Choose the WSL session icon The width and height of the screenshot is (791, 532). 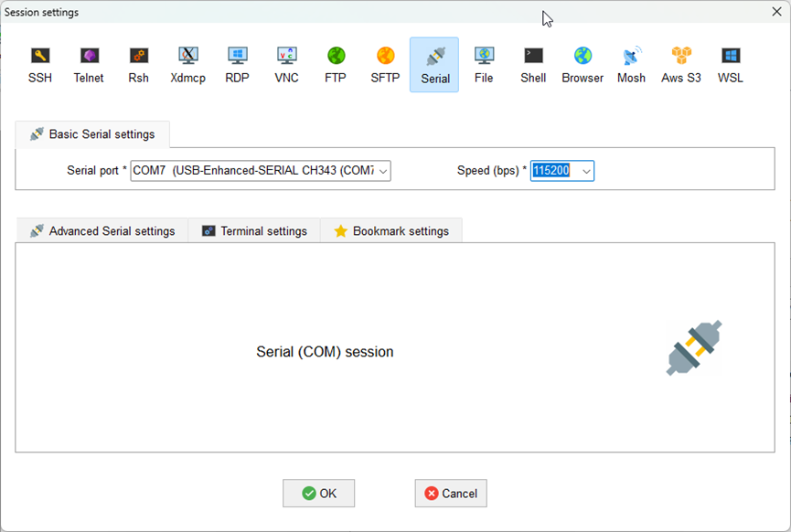730,64
